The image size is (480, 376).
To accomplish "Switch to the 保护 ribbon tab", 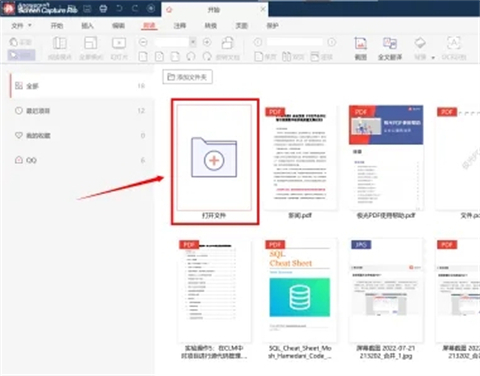I will tap(272, 26).
